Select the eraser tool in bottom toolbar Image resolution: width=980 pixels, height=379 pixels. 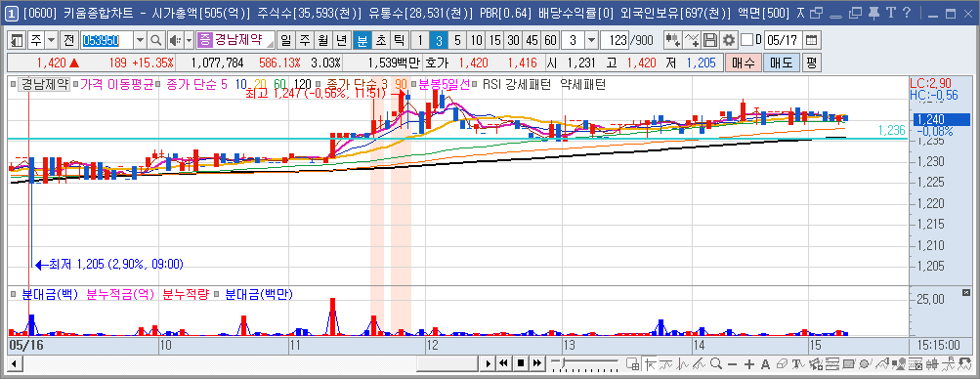782,364
